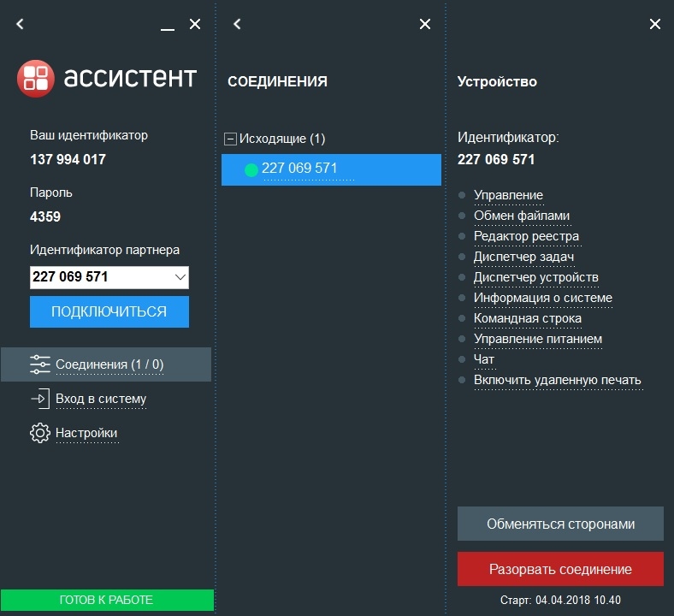
Task: Click the back arrow in the main panel
Action: click(20, 24)
